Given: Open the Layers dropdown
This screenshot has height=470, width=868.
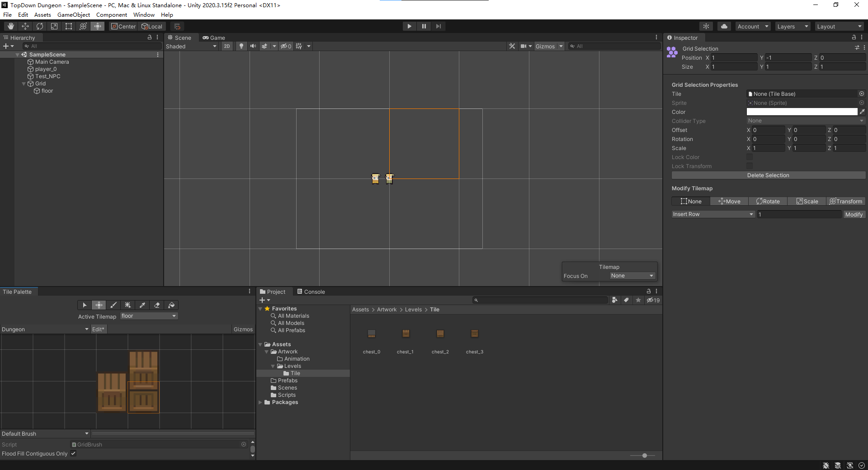Looking at the screenshot, I should point(792,26).
